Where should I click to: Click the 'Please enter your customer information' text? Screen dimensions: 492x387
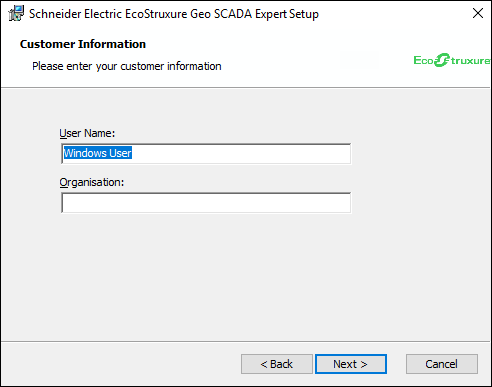[127, 66]
